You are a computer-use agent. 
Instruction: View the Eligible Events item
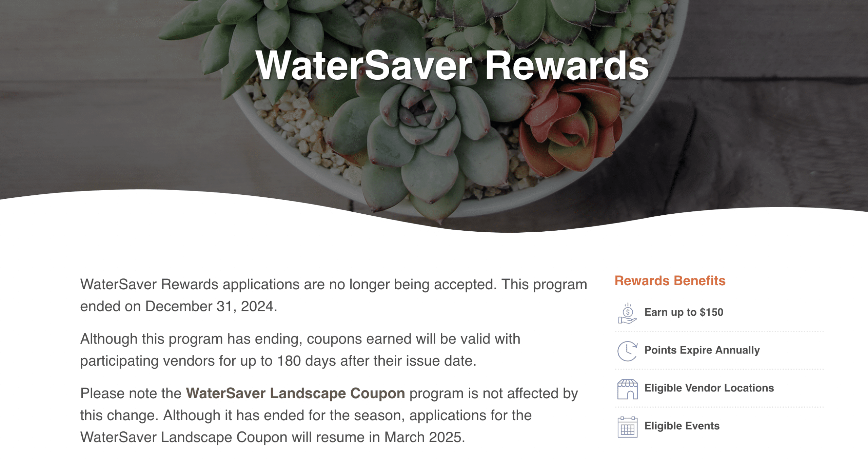(x=682, y=426)
